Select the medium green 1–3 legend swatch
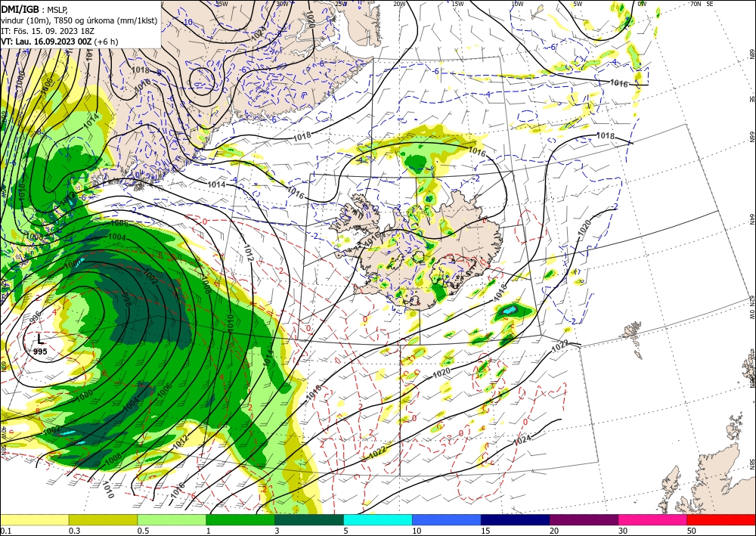This screenshot has width=756, height=536. tap(240, 519)
